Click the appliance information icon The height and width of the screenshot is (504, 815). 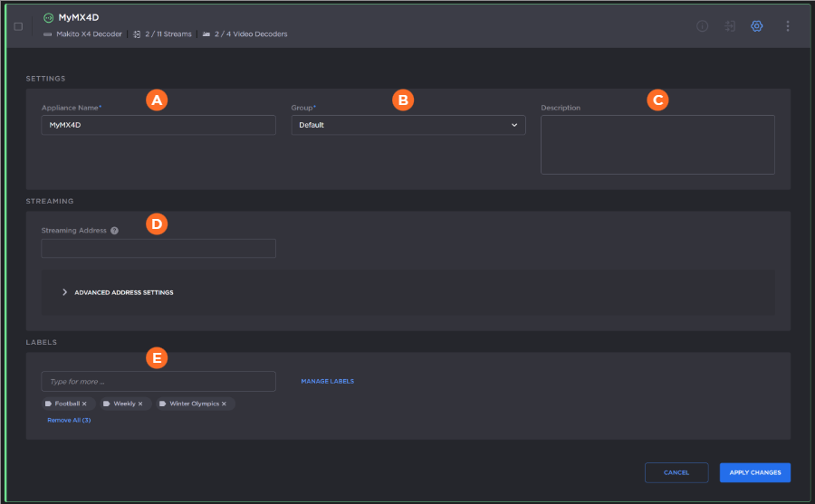click(x=702, y=26)
